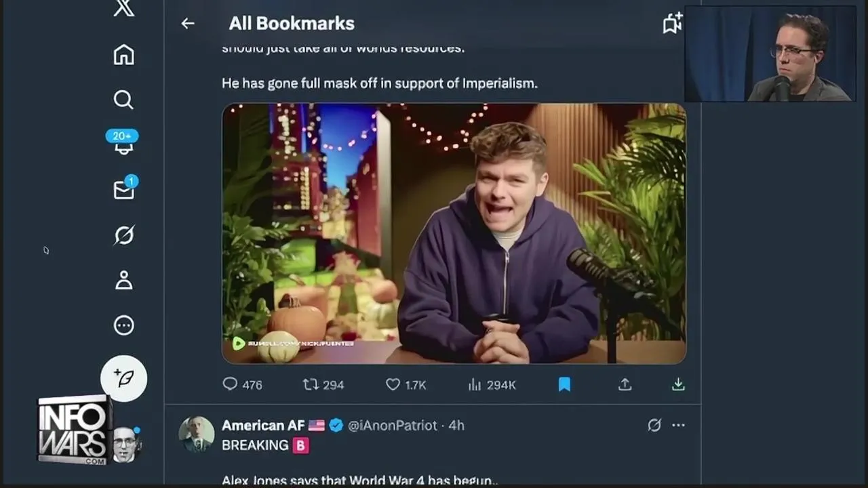This screenshot has width=868, height=488.
Task: Download the video with download arrow icon
Action: click(x=677, y=384)
